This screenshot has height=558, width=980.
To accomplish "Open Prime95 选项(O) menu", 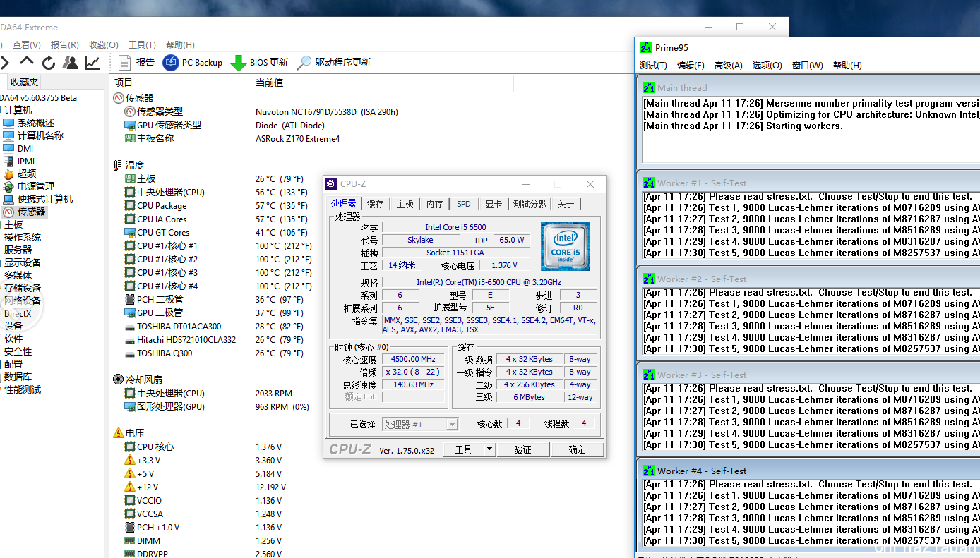I will (x=767, y=66).
